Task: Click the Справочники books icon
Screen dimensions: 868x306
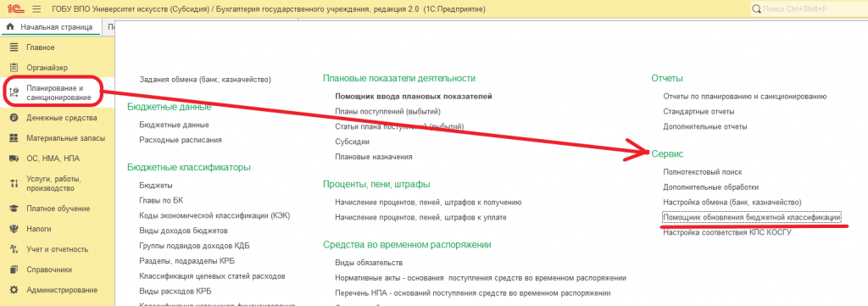Action: click(14, 270)
